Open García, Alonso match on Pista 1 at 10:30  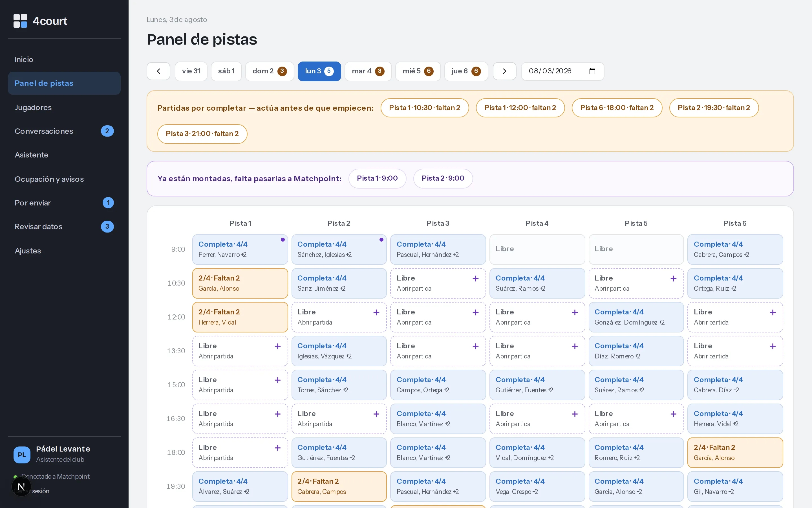pyautogui.click(x=240, y=283)
